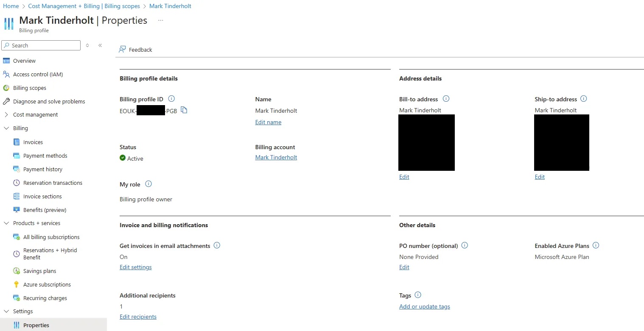Click info icon next to Billing profile ID

171,99
